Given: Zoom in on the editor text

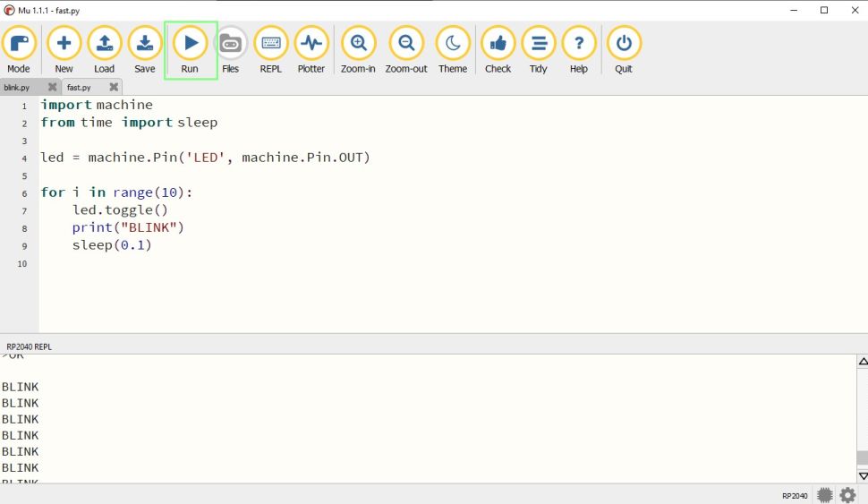Looking at the screenshot, I should 358,50.
